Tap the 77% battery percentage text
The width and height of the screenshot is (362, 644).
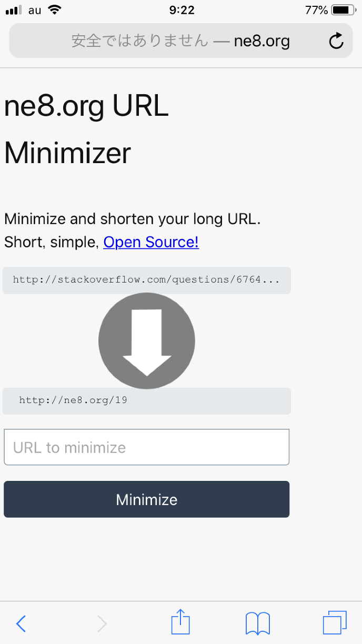click(316, 10)
